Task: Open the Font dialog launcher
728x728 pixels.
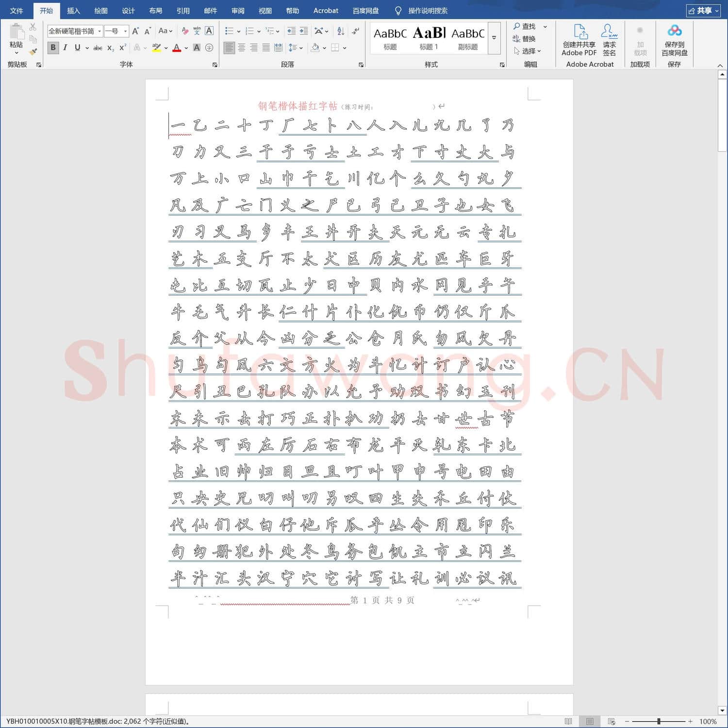Action: click(x=215, y=65)
